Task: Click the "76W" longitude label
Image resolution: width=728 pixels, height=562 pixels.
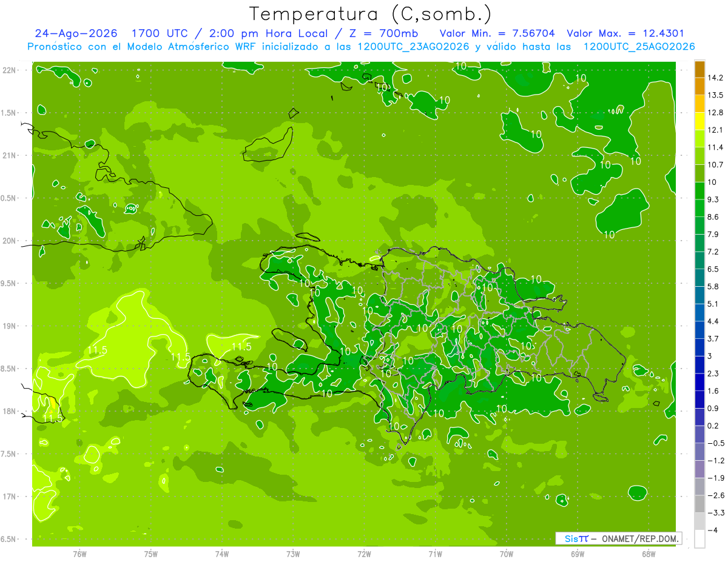Action: (79, 554)
